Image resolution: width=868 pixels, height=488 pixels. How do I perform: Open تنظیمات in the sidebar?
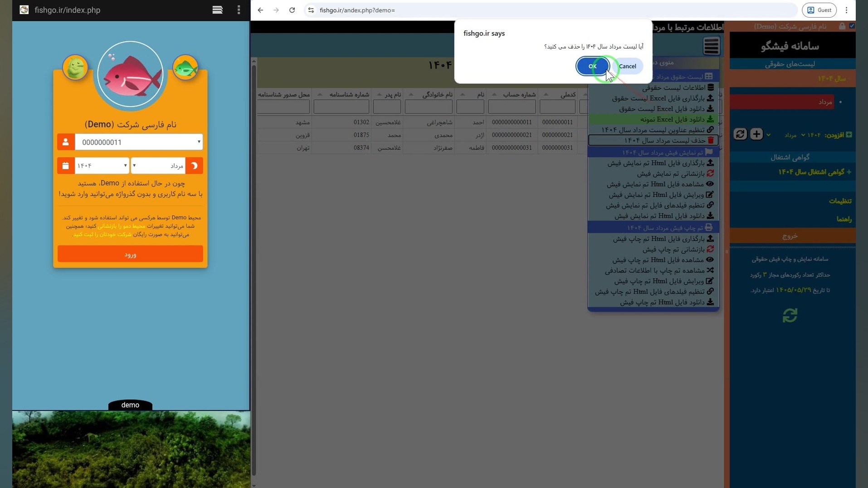[840, 201]
